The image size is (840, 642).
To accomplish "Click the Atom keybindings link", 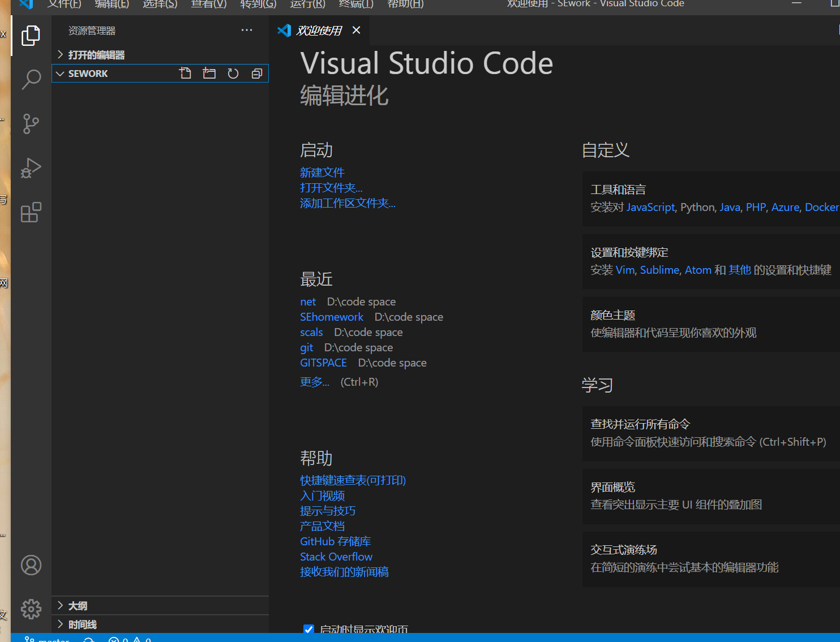I will (x=698, y=270).
